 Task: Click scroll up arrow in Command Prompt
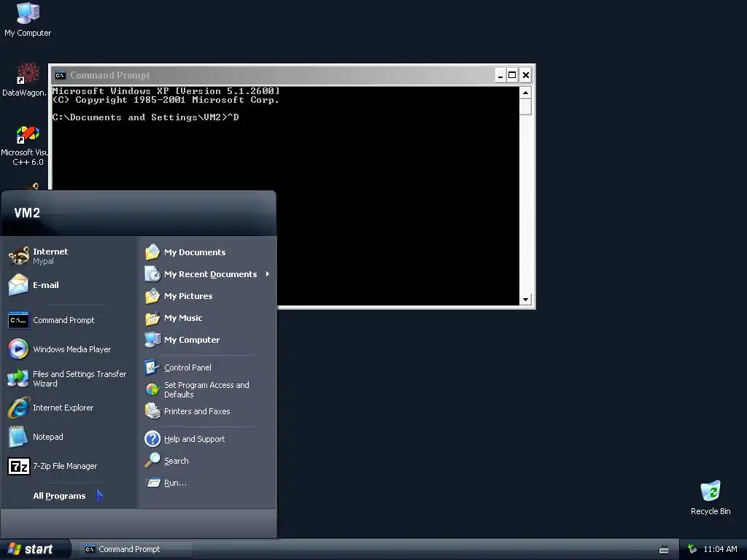click(x=525, y=93)
